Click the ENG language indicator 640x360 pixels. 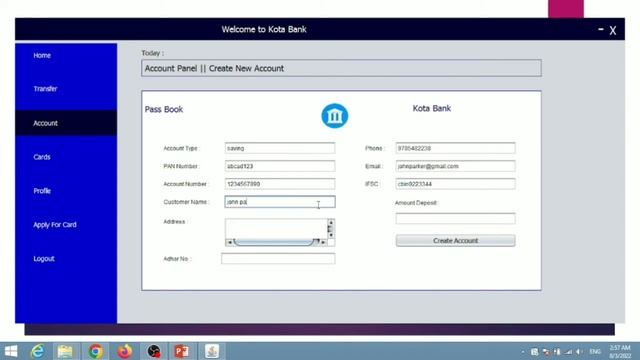(x=595, y=351)
